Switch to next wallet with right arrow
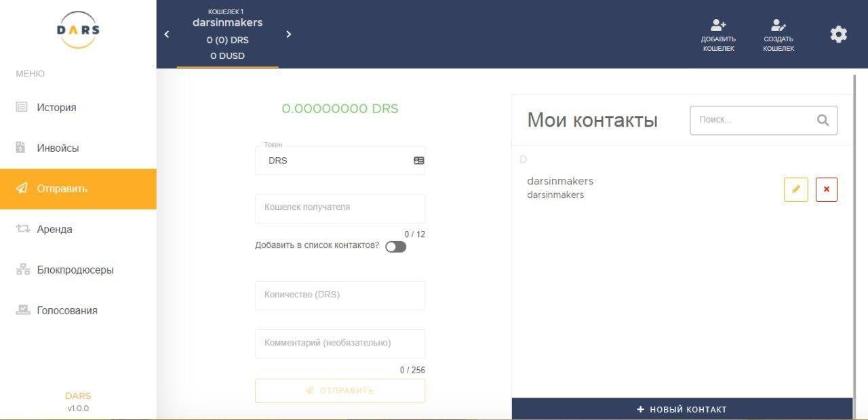Image resolution: width=868 pixels, height=420 pixels. point(288,34)
